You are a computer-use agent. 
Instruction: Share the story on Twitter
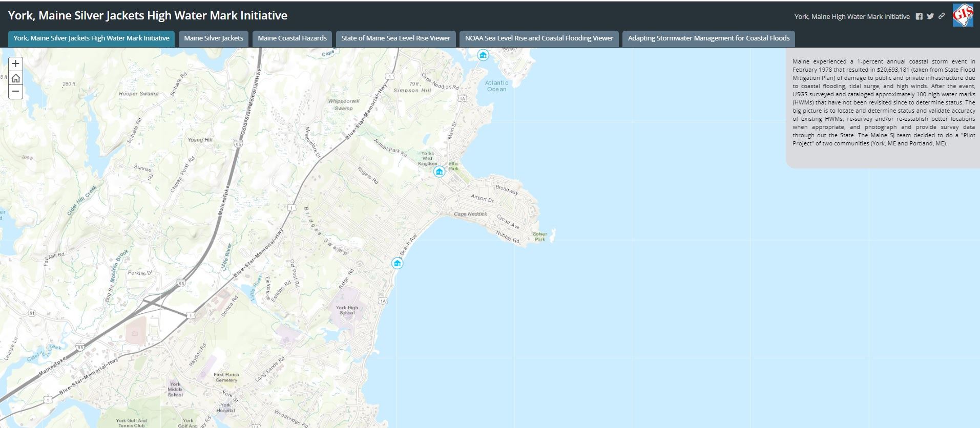pyautogui.click(x=930, y=16)
